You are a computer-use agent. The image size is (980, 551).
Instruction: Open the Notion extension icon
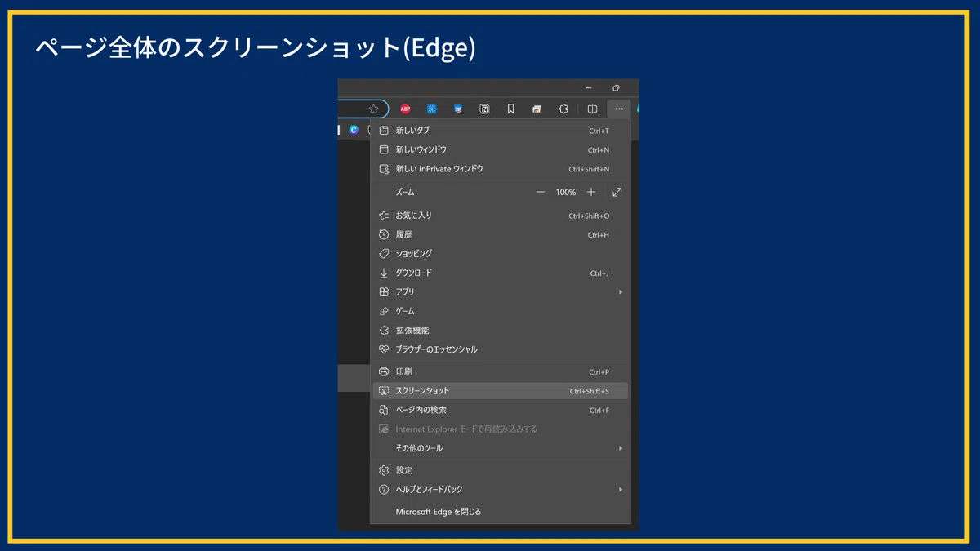(484, 109)
